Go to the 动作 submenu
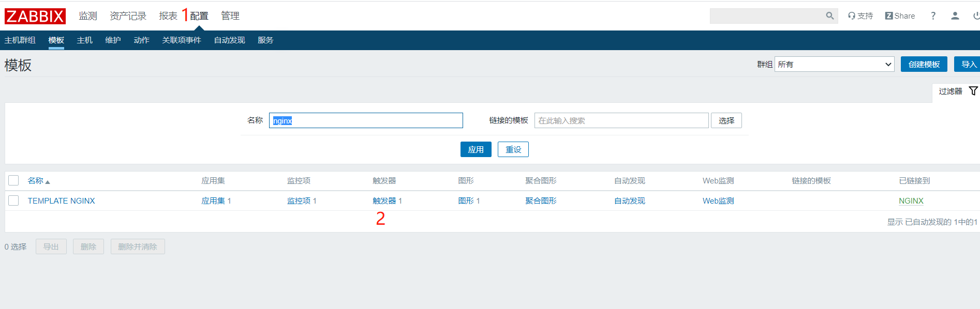 coord(141,40)
